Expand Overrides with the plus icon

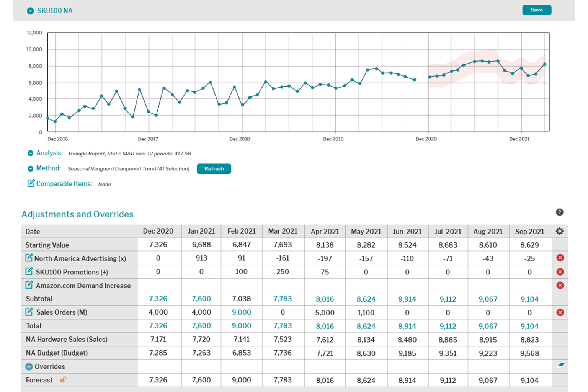point(29,366)
